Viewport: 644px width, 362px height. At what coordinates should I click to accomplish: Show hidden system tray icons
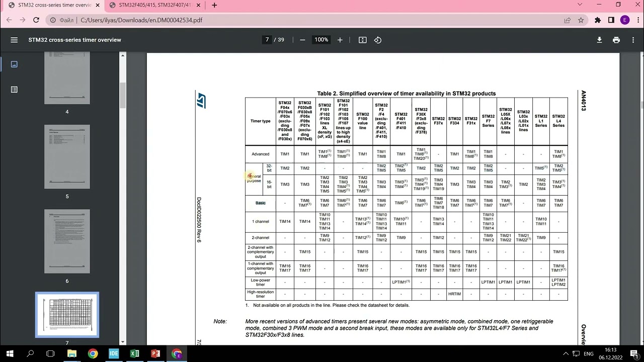pyautogui.click(x=566, y=353)
